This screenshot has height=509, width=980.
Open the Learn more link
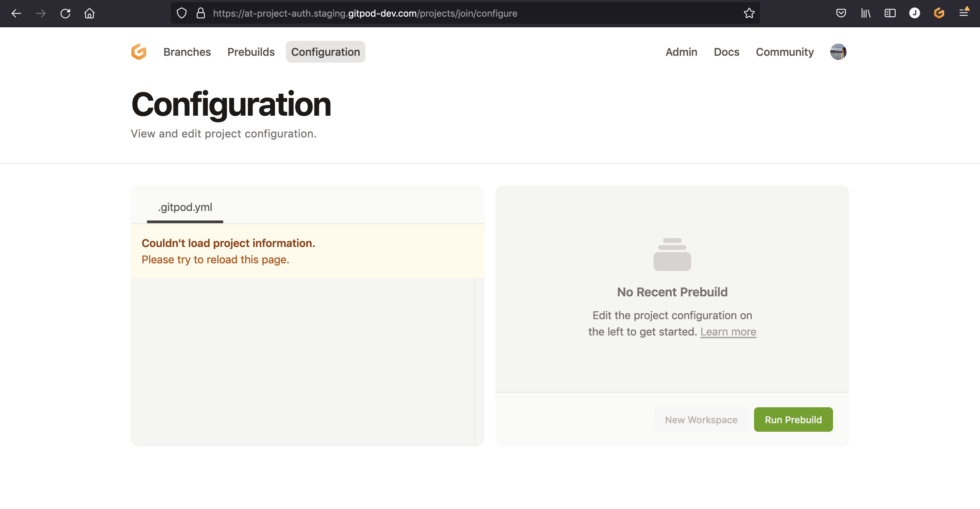click(728, 331)
